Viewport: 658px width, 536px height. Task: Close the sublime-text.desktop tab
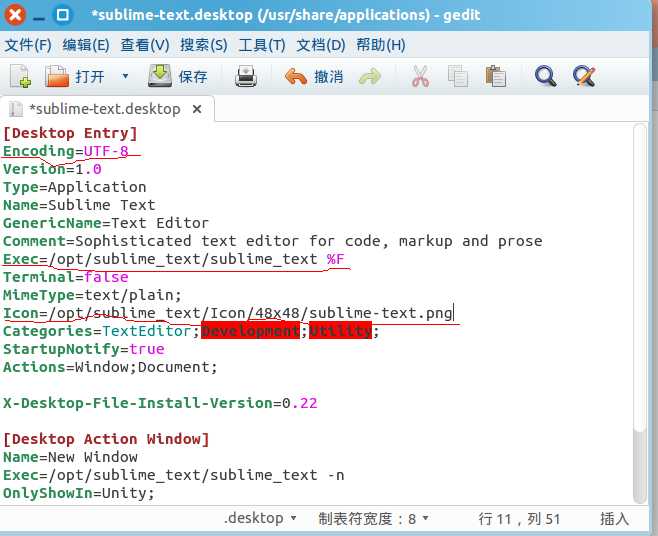[x=197, y=109]
